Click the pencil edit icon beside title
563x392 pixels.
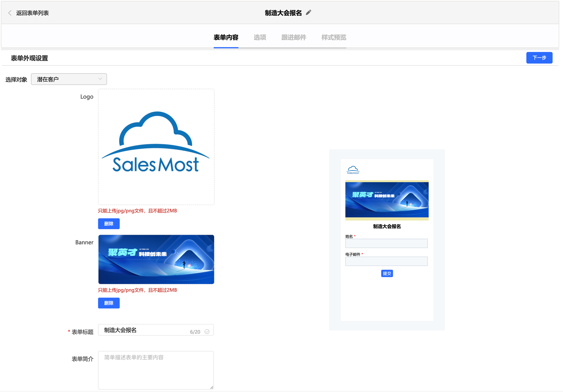click(x=309, y=12)
